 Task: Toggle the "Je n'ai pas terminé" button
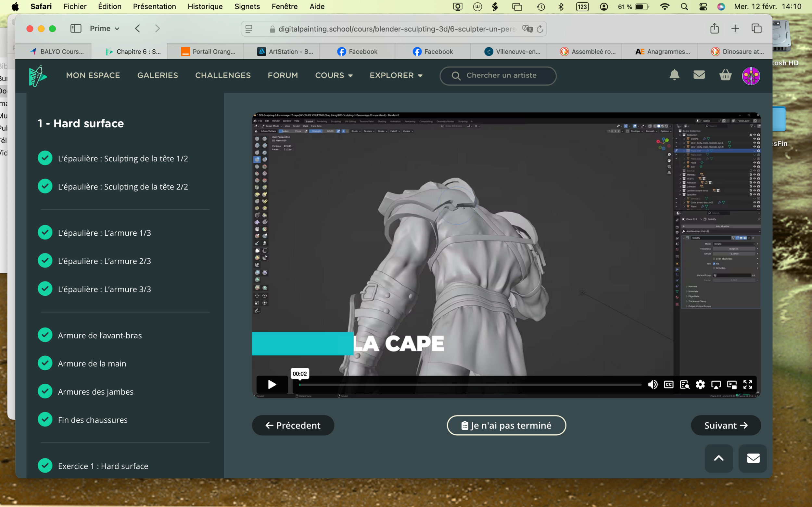[x=506, y=425]
